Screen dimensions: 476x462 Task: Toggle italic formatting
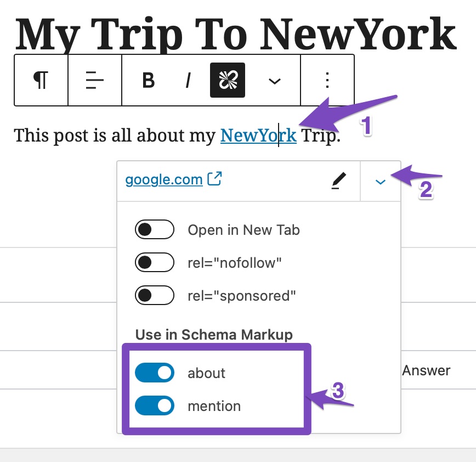tap(188, 80)
